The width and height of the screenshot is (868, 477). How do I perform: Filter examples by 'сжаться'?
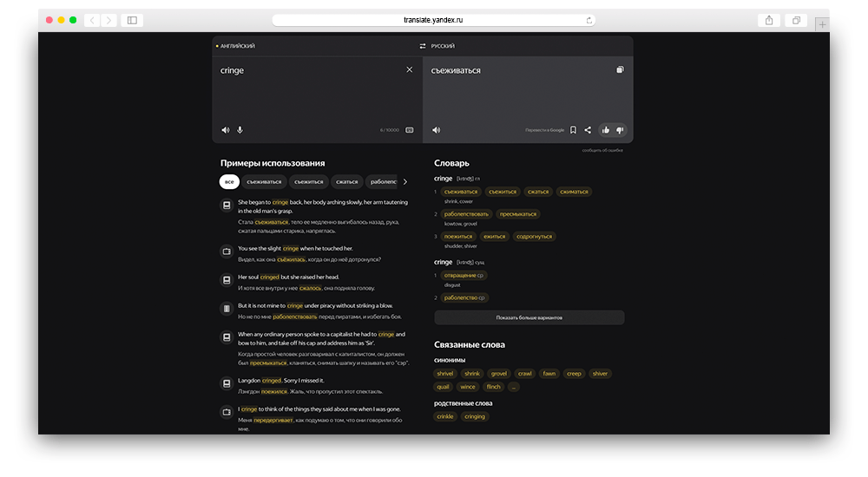(x=347, y=181)
